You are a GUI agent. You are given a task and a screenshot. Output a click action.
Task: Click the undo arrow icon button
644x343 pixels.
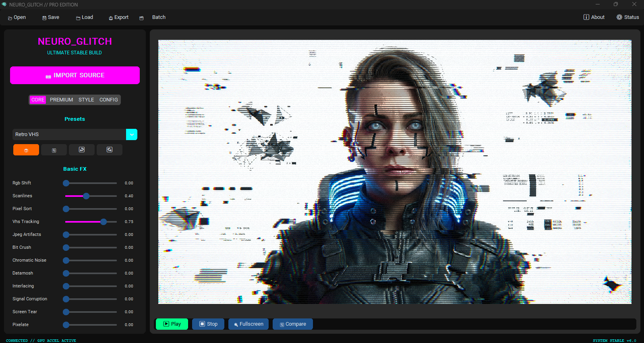[82, 150]
